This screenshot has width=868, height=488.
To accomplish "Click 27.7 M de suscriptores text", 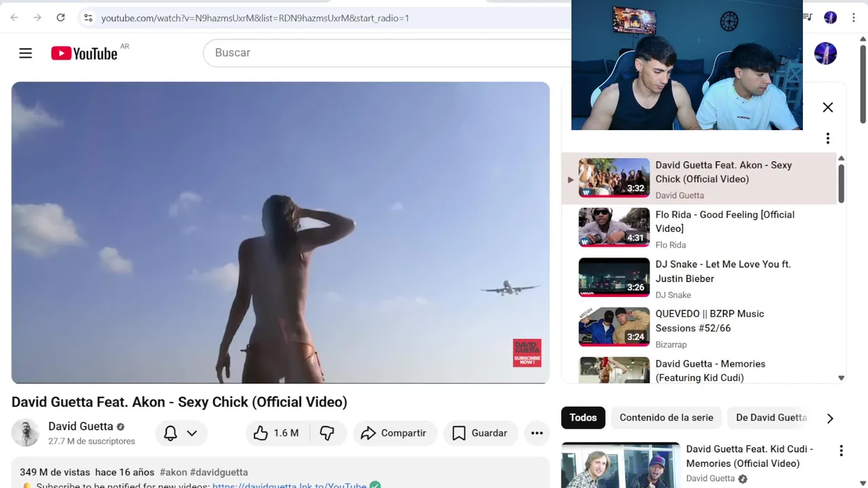I will click(92, 441).
